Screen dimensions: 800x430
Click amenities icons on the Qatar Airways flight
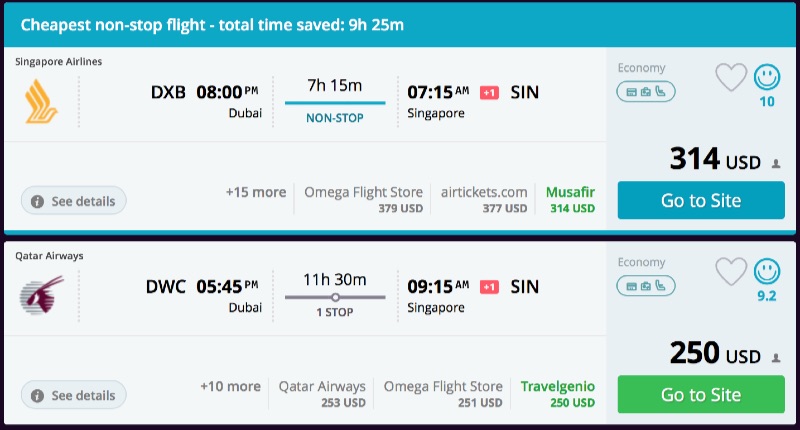coord(647,286)
